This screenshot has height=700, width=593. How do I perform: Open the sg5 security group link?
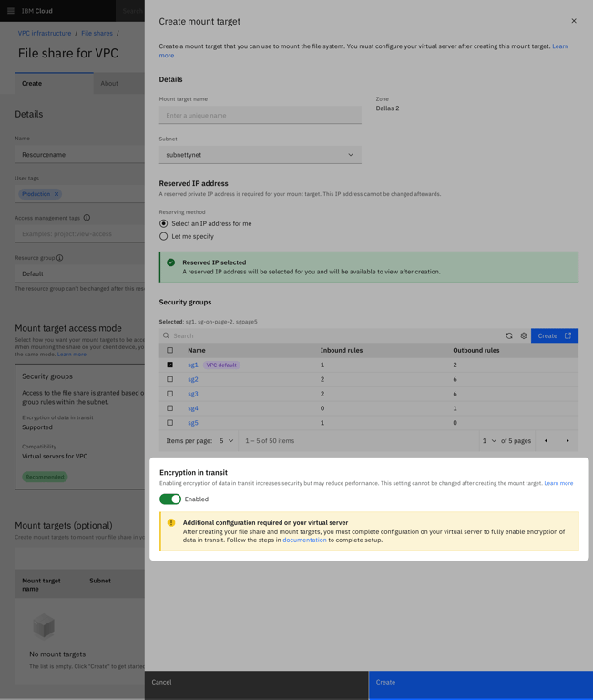193,423
